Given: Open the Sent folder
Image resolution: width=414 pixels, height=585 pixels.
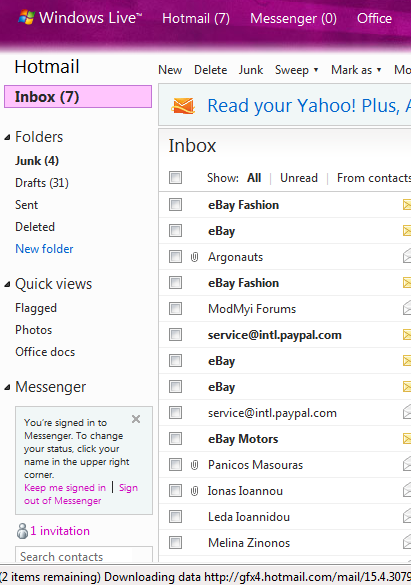Looking at the screenshot, I should (26, 205).
